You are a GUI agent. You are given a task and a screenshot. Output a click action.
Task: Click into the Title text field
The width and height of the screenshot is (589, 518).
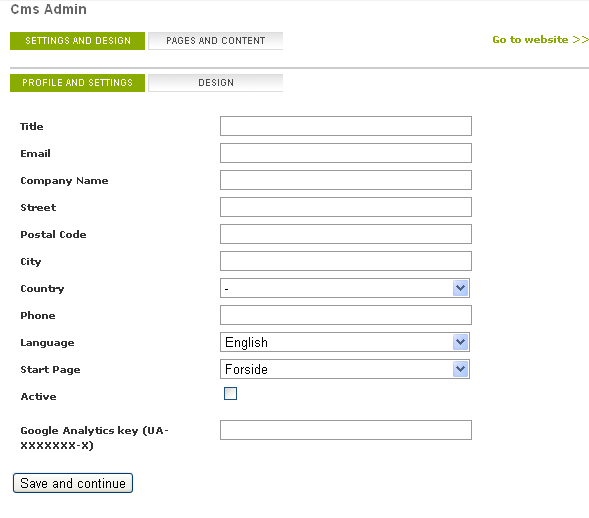[346, 126]
